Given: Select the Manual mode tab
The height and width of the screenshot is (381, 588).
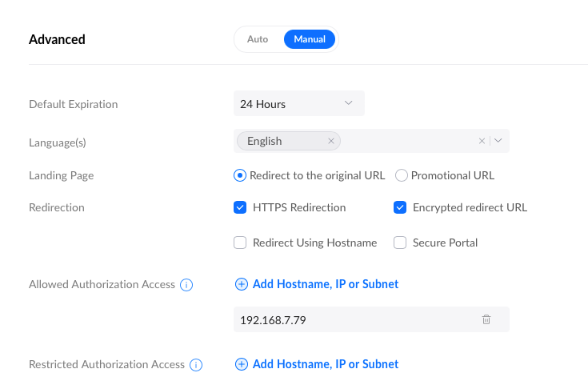Looking at the screenshot, I should [x=310, y=39].
